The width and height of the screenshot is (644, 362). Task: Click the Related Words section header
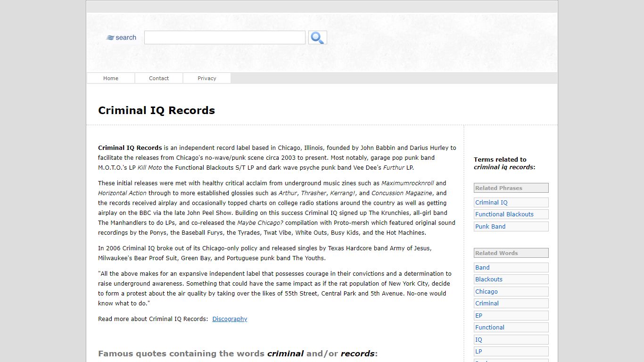[x=511, y=253]
